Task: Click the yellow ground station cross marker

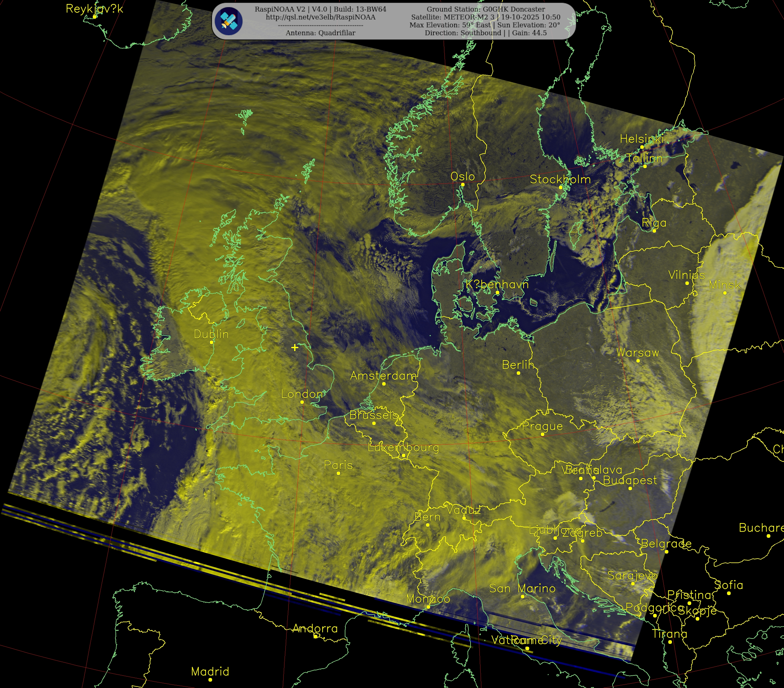Action: (294, 347)
